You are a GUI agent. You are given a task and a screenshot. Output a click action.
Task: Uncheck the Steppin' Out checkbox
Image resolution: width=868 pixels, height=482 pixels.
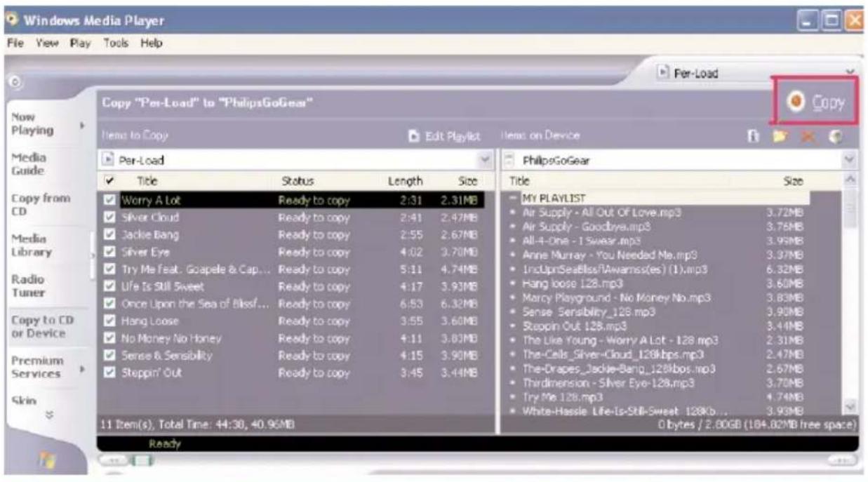point(109,373)
